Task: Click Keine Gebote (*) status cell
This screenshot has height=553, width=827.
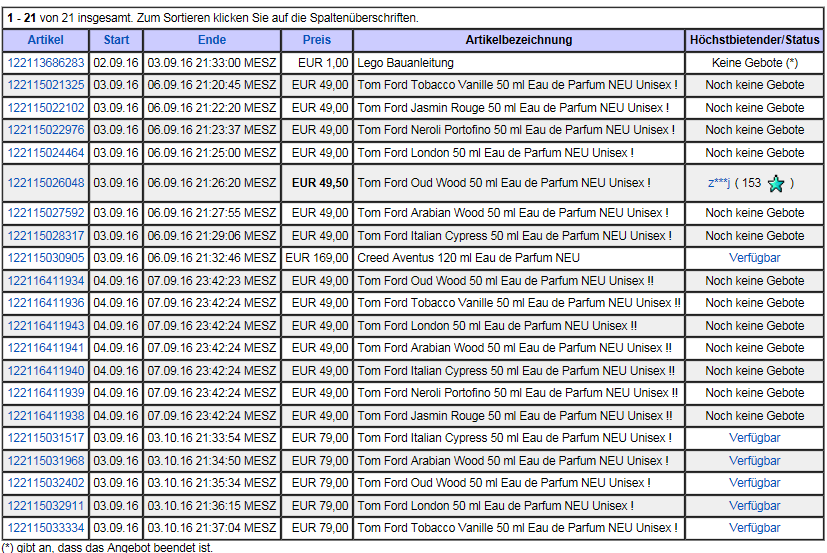Action: coord(754,63)
